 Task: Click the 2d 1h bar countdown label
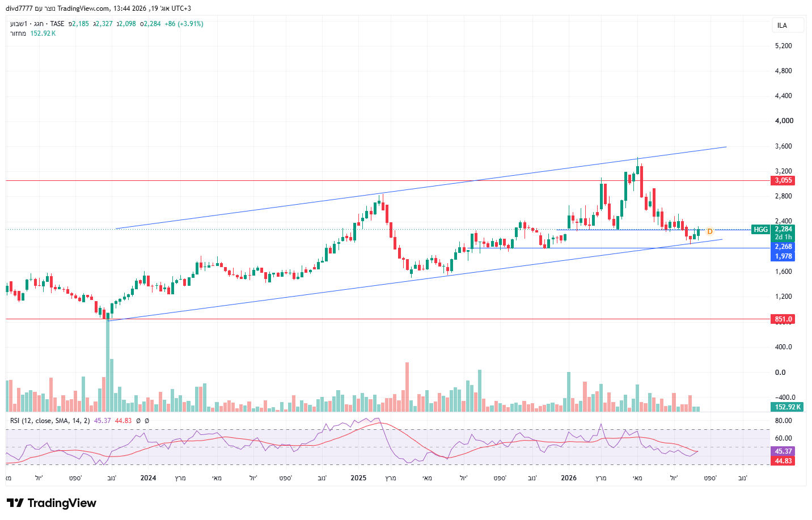(x=783, y=237)
